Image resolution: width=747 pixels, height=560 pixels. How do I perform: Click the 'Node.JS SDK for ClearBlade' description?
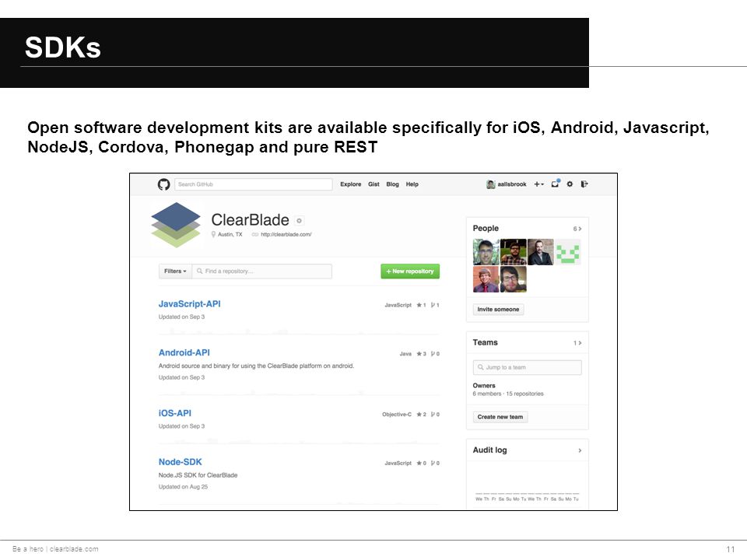click(198, 475)
